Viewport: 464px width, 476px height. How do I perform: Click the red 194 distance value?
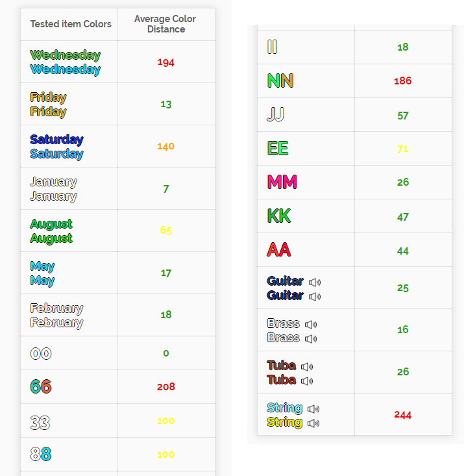point(165,62)
